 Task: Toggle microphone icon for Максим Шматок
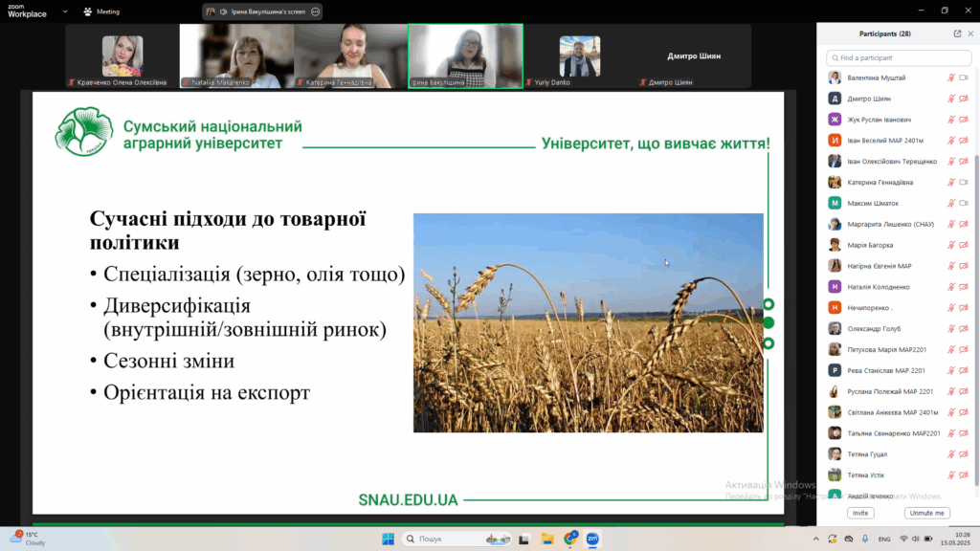951,203
